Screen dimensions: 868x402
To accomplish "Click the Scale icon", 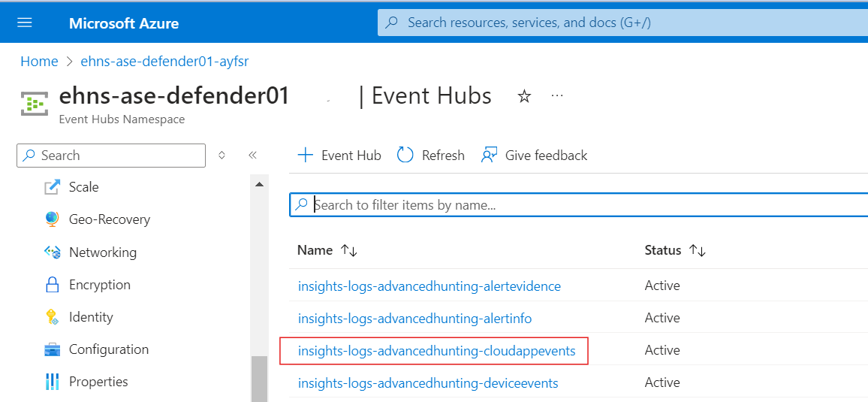I will coord(52,187).
